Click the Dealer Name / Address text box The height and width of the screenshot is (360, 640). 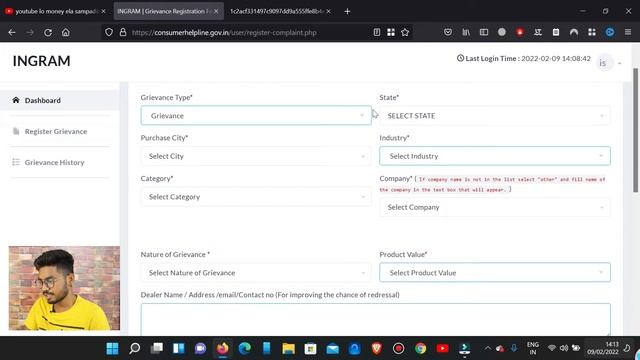[376, 320]
